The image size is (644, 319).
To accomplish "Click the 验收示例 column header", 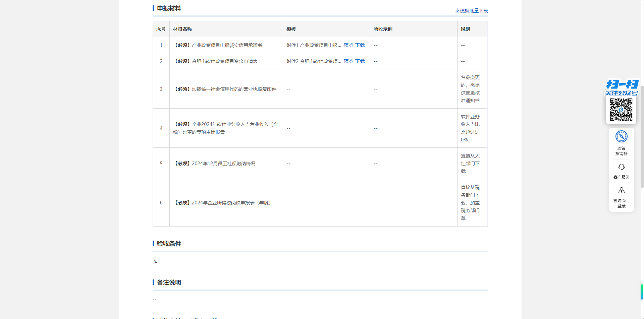I will pos(383,29).
